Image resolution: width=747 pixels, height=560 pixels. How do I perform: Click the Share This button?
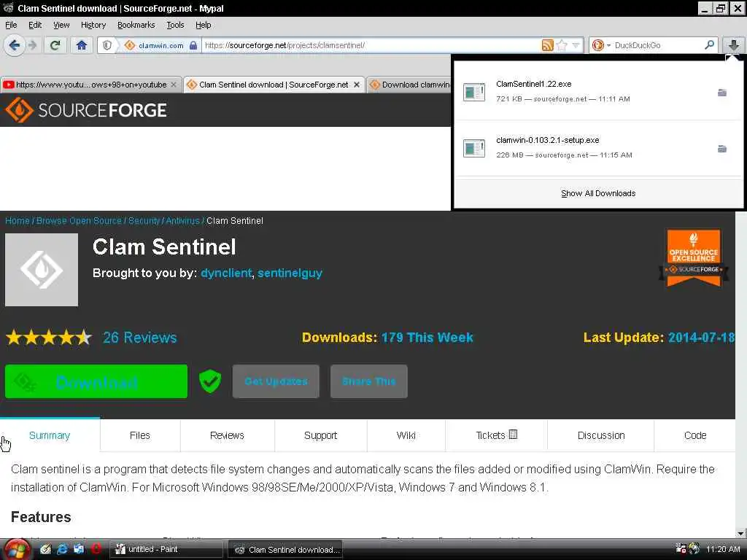tap(368, 381)
